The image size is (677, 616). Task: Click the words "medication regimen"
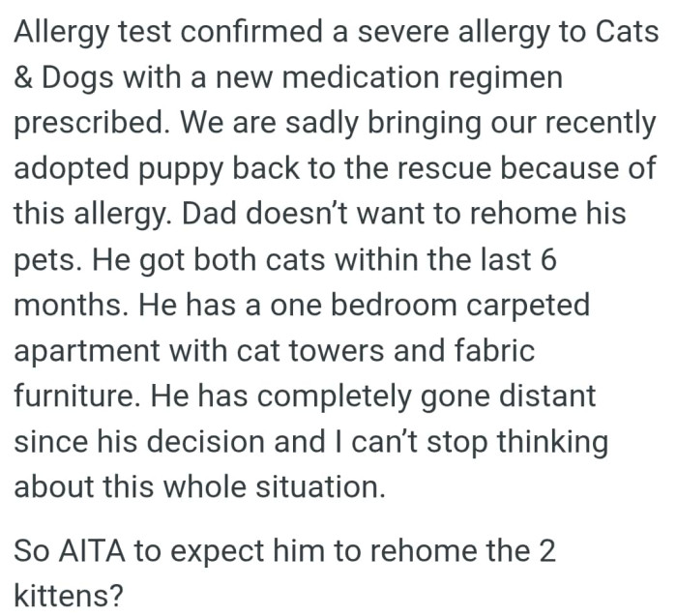[423, 79]
